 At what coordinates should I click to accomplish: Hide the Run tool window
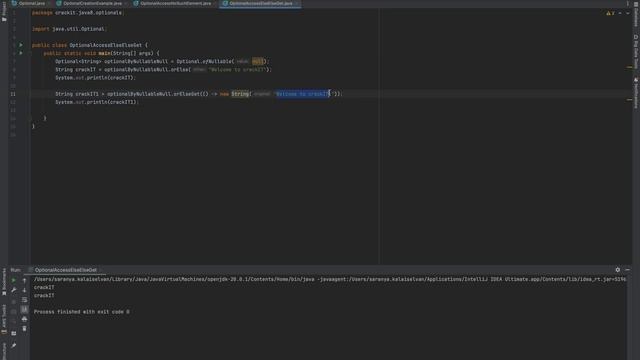click(x=627, y=270)
